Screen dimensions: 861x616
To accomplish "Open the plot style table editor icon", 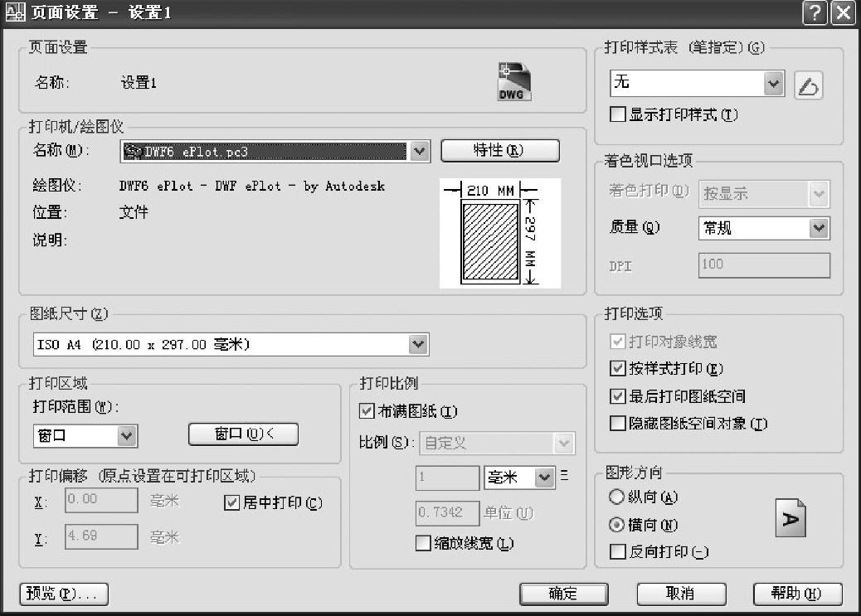I will pyautogui.click(x=808, y=85).
